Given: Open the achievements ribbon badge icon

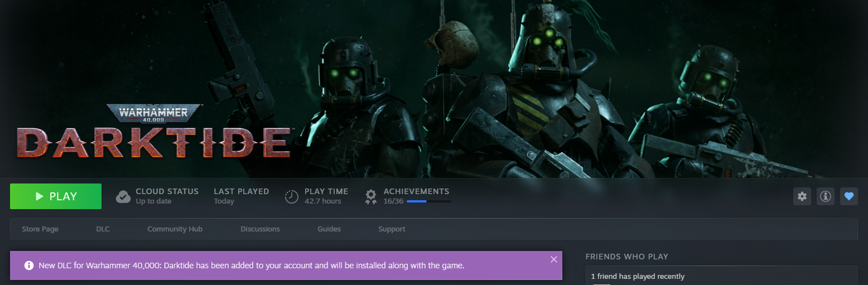Looking at the screenshot, I should point(371,197).
